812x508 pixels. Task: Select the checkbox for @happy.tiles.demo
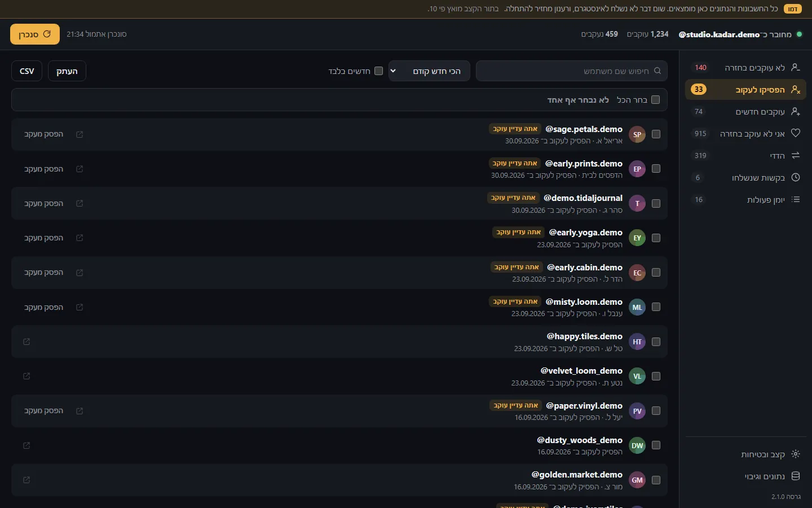656,341
